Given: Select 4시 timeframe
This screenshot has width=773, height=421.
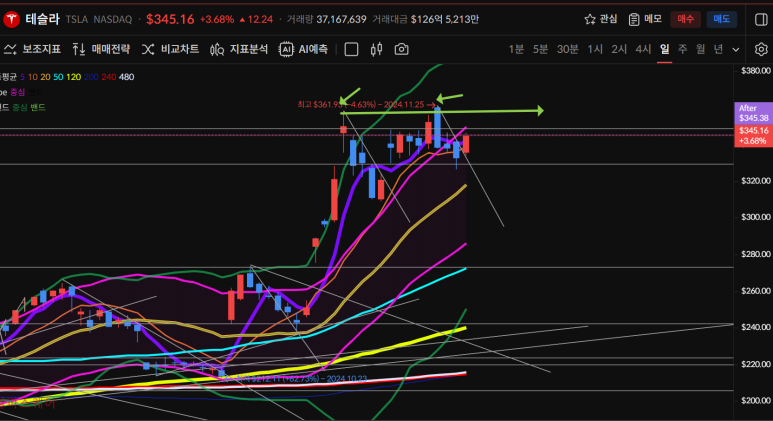Looking at the screenshot, I should pyautogui.click(x=643, y=49).
